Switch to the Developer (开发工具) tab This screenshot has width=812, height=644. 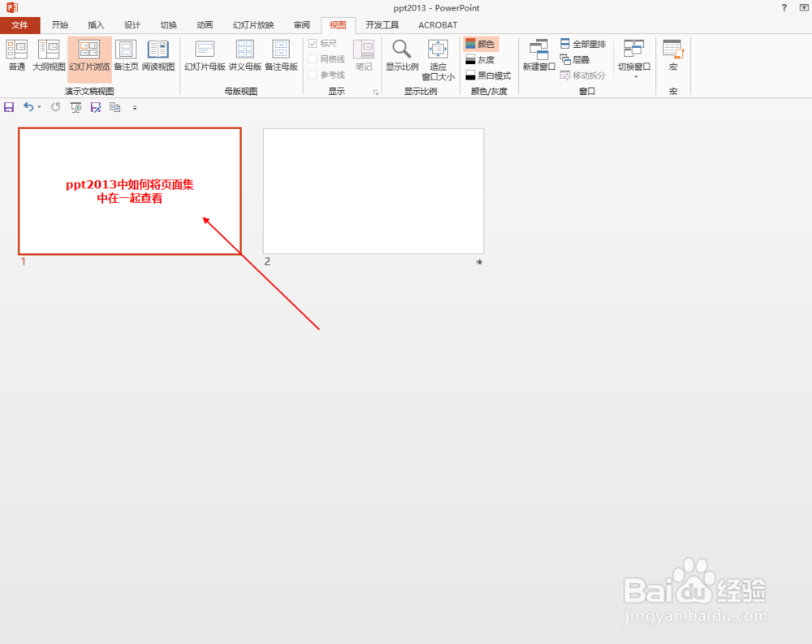[382, 25]
